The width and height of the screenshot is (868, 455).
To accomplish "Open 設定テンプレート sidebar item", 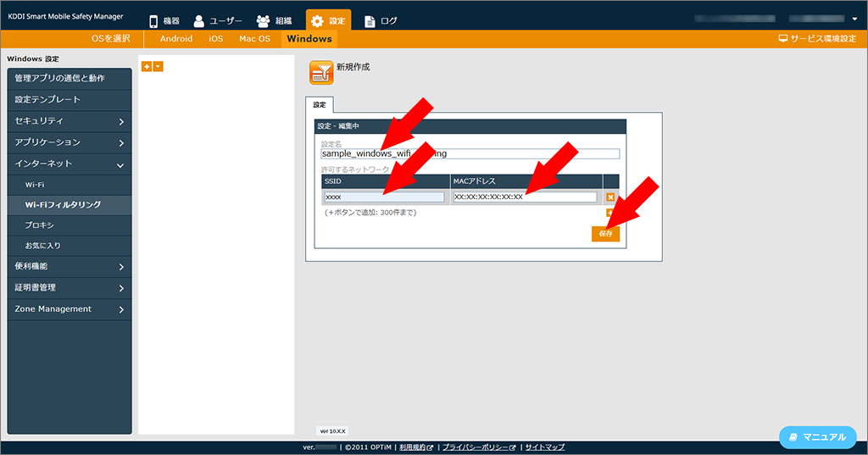I will pos(70,100).
